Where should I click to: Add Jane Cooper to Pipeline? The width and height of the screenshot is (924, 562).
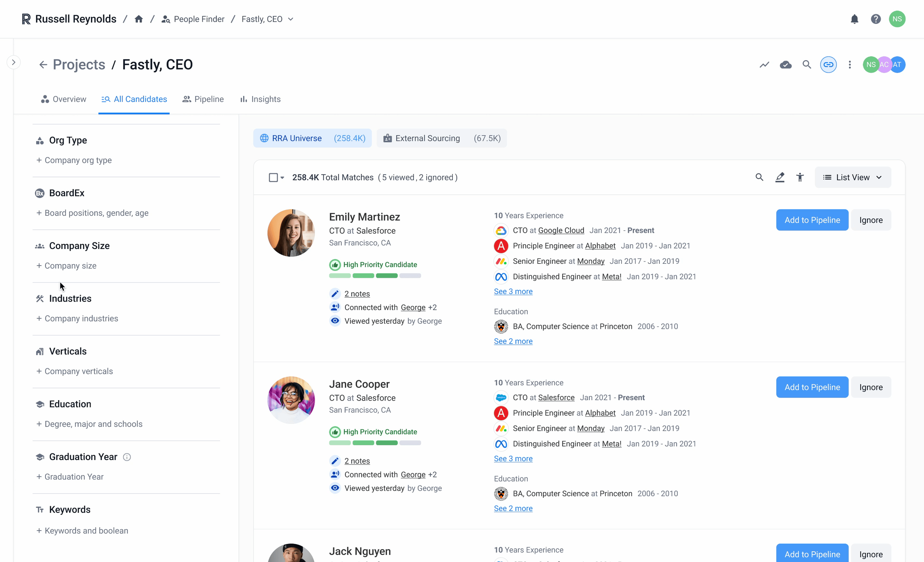[812, 387]
